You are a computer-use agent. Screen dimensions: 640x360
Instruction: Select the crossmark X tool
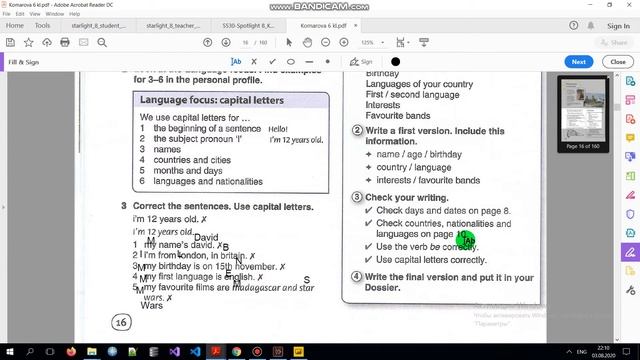pos(254,62)
